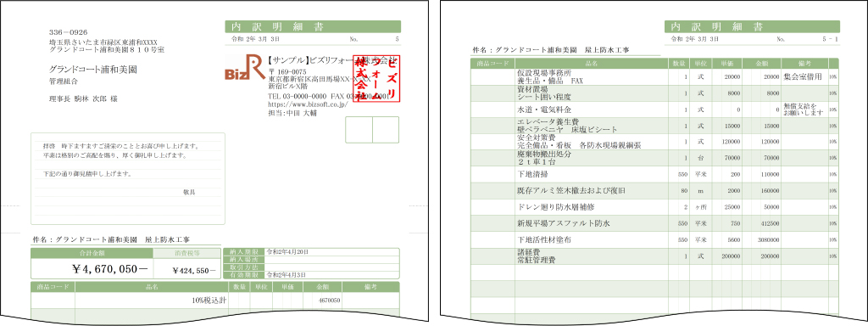Select amount 3080000
This screenshot has height=326, width=868.
coord(769,240)
